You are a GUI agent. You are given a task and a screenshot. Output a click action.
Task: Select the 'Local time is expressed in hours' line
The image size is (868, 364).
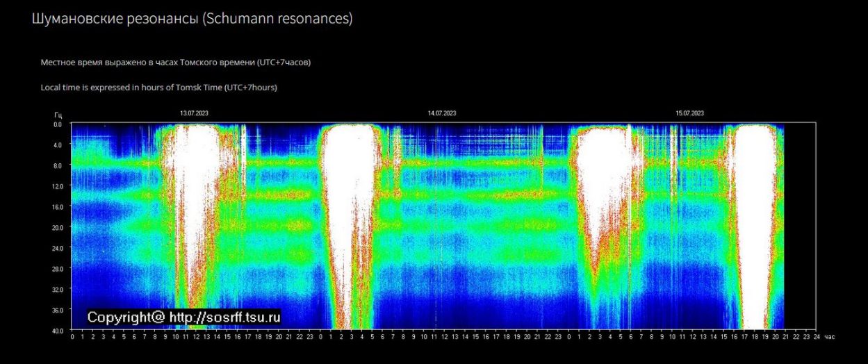coord(160,88)
